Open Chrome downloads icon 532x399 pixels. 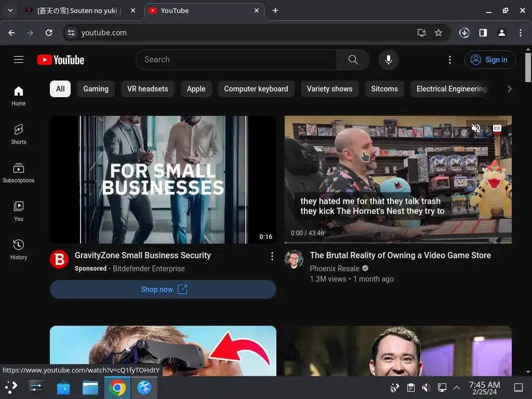coord(464,33)
